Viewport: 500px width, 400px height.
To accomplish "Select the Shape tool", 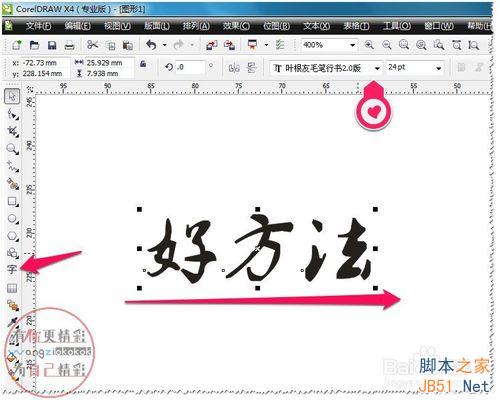I will click(13, 114).
